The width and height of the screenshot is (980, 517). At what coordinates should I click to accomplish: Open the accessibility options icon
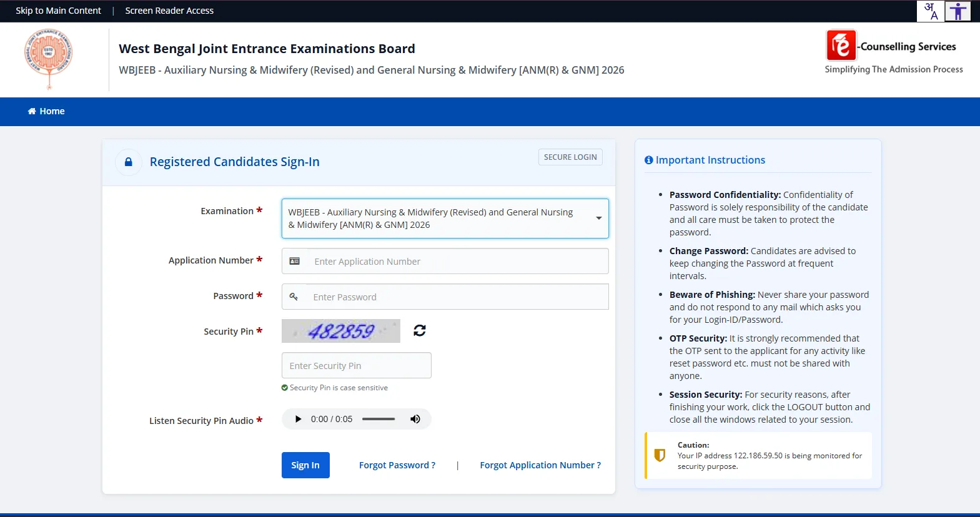point(958,11)
